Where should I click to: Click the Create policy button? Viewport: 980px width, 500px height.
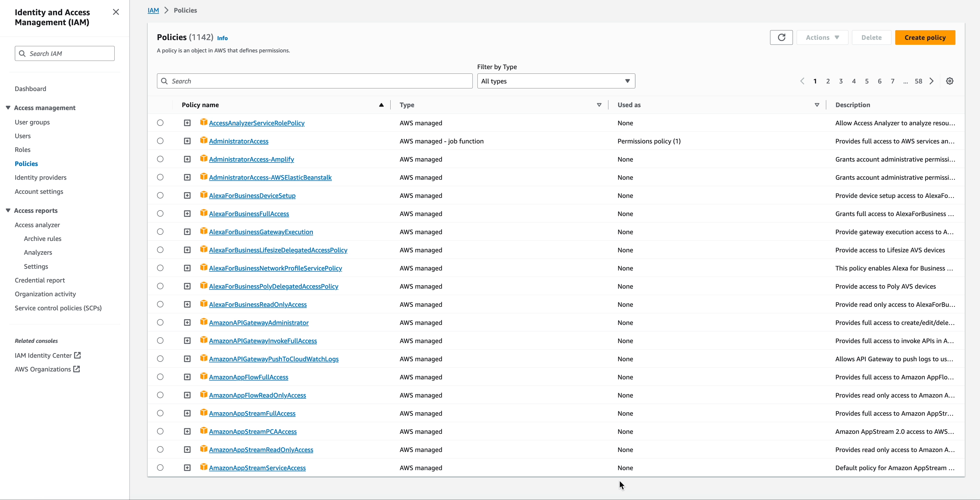925,37
